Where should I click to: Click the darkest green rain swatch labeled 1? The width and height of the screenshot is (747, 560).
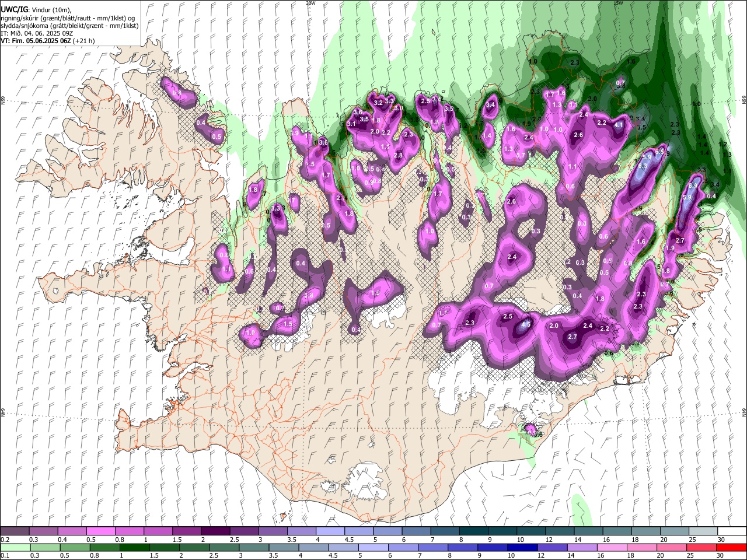pyautogui.click(x=135, y=547)
